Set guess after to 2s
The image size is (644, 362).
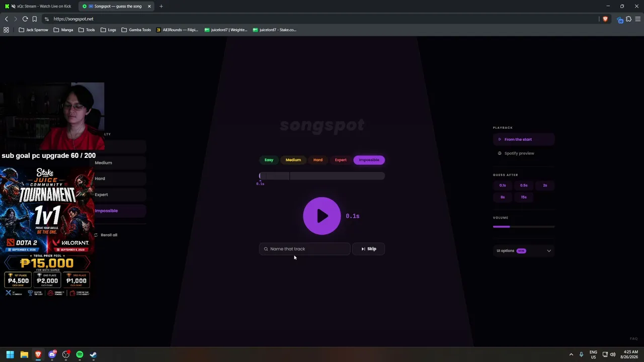545,186
